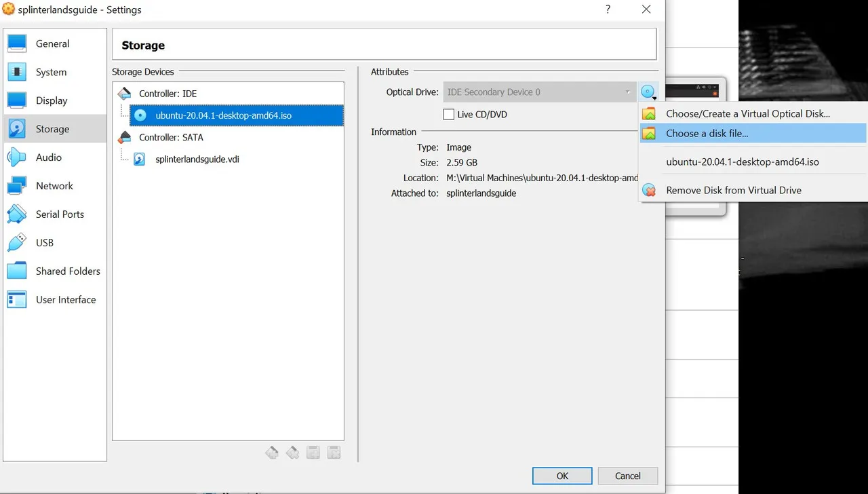Image resolution: width=868 pixels, height=494 pixels.
Task: Enable the Live CD/DVD checkbox
Action: [448, 115]
